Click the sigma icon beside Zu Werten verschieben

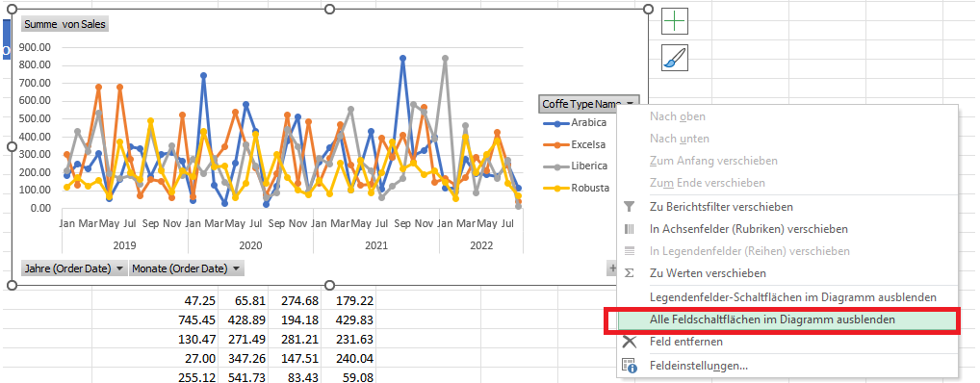click(x=630, y=273)
